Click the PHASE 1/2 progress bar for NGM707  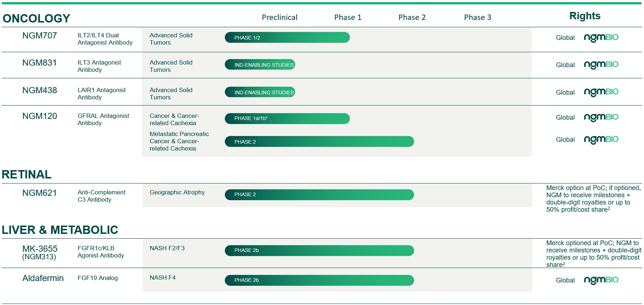[287, 38]
